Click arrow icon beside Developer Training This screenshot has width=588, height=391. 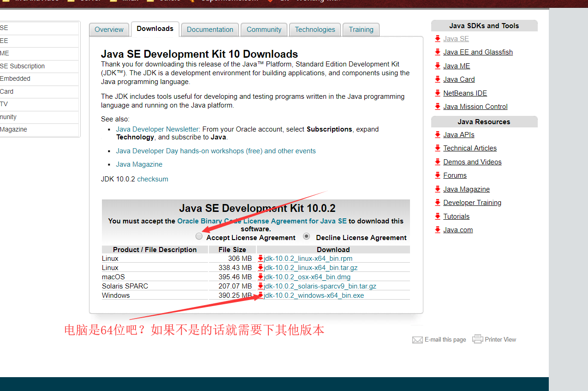[438, 203]
